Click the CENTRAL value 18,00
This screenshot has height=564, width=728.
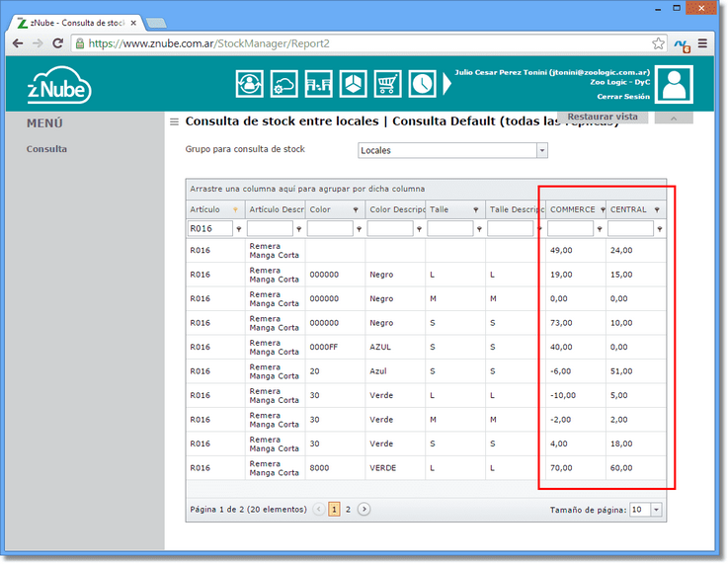click(x=621, y=443)
